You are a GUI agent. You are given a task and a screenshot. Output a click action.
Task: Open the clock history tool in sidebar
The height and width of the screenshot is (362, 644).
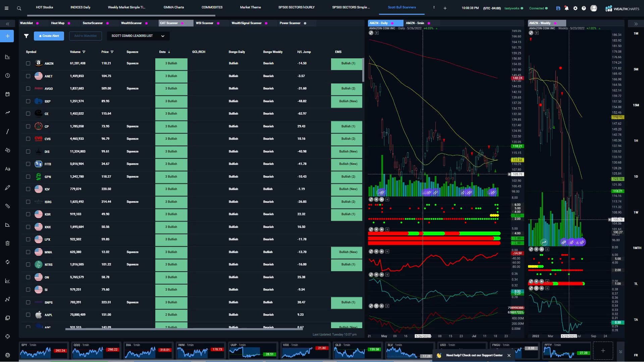tap(7, 76)
